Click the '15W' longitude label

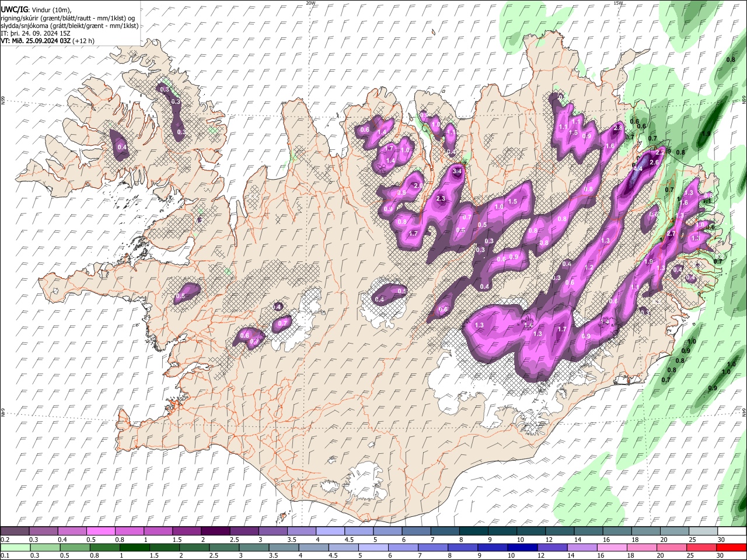pos(618,3)
